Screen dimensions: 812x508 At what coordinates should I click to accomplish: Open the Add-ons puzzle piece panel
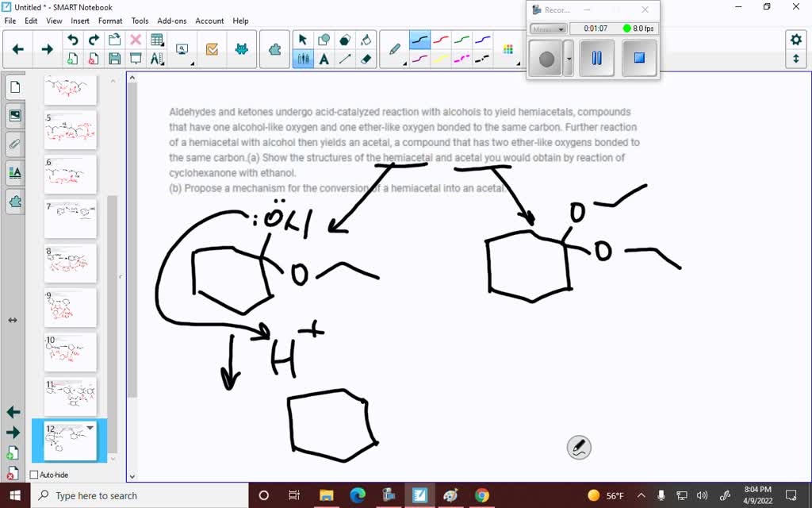[15, 201]
